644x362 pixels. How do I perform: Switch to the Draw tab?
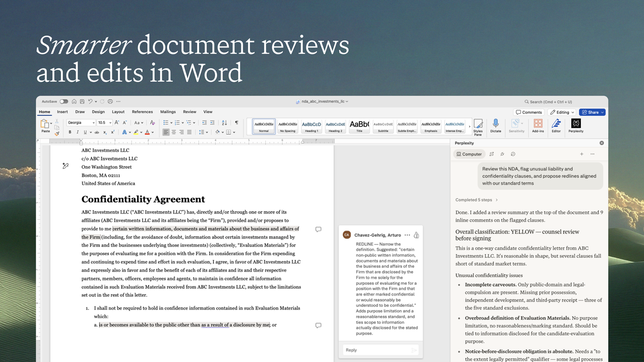pos(80,112)
